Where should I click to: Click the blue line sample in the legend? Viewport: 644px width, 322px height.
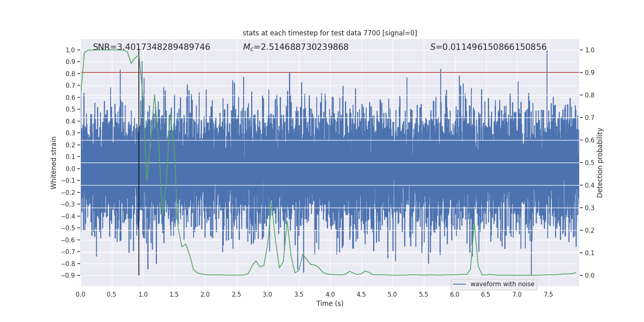(459, 284)
